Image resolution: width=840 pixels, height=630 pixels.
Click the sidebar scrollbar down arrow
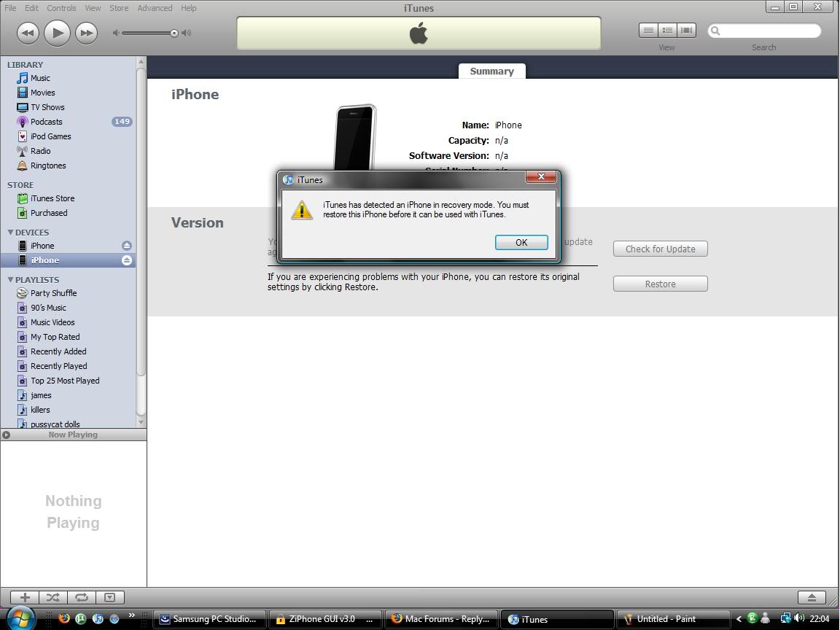coord(141,423)
